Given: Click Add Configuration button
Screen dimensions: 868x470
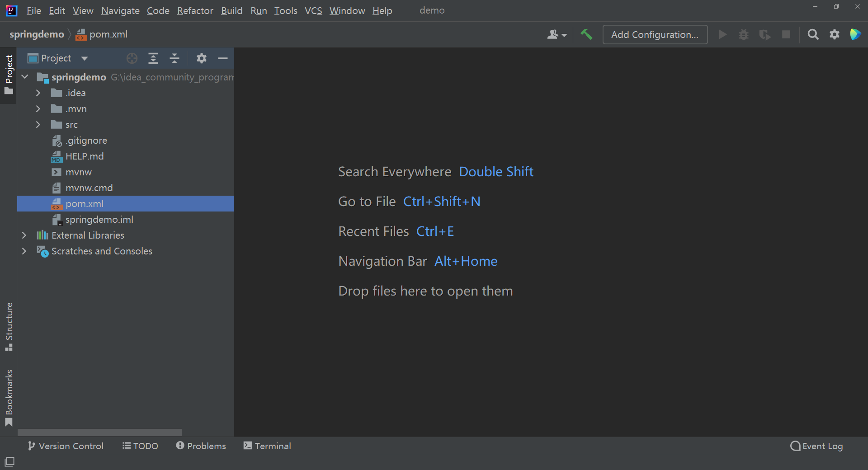Looking at the screenshot, I should pyautogui.click(x=655, y=34).
